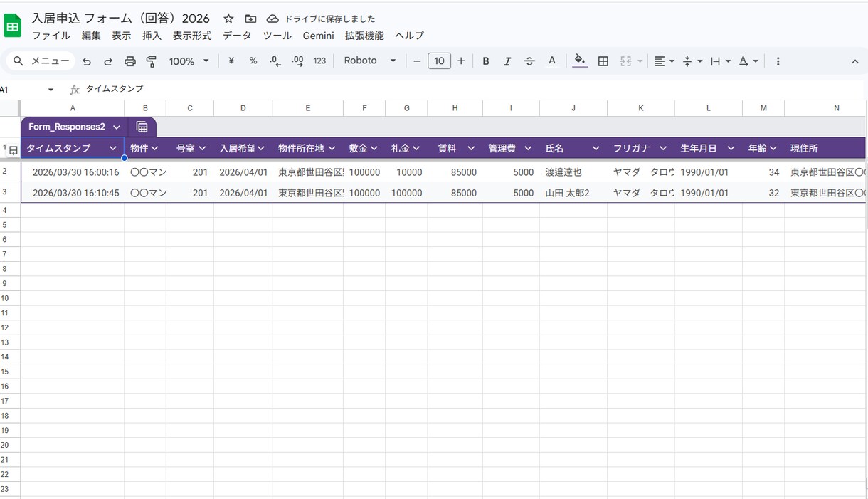The width and height of the screenshot is (868, 499).
Task: Click the table icon beside Form_Responses2
Action: click(x=142, y=127)
